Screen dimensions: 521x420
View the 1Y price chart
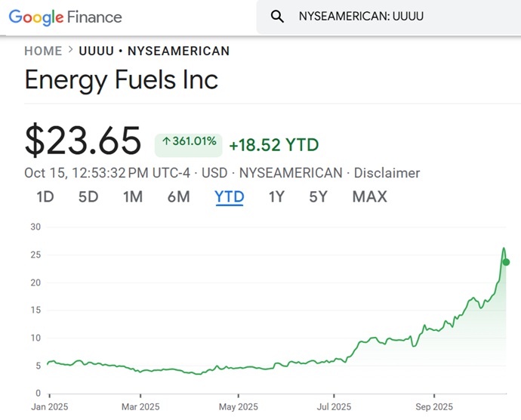point(276,197)
